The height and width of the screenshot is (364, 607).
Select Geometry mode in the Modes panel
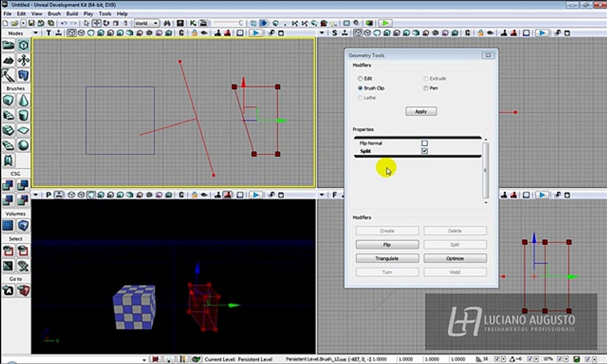tap(23, 45)
